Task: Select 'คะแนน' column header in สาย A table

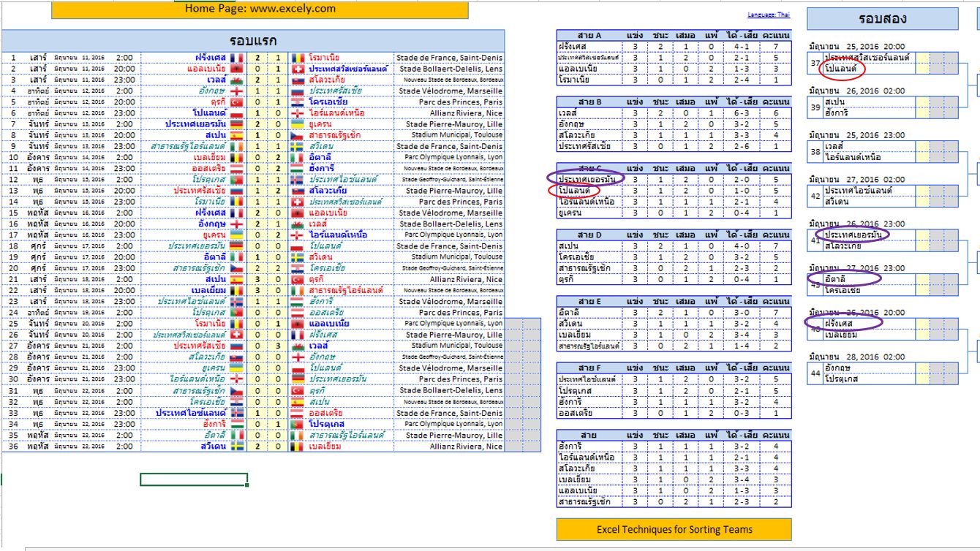Action: pos(775,35)
